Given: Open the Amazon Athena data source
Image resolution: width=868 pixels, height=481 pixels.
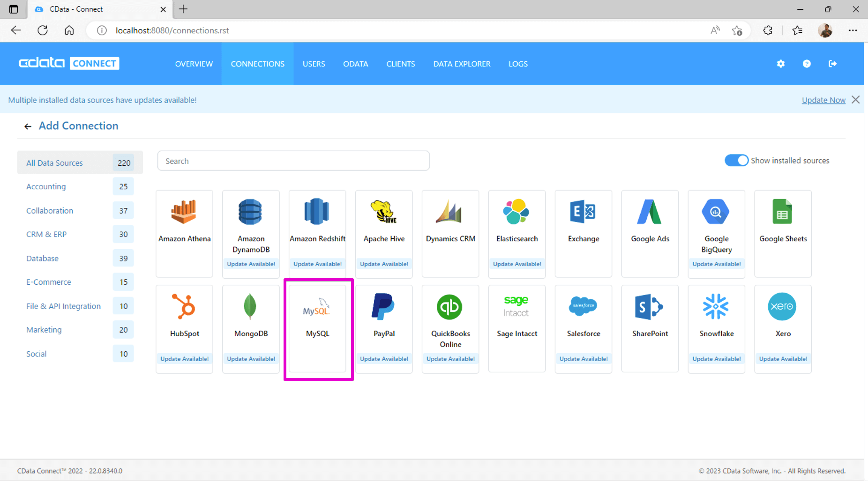Looking at the screenshot, I should click(184, 233).
